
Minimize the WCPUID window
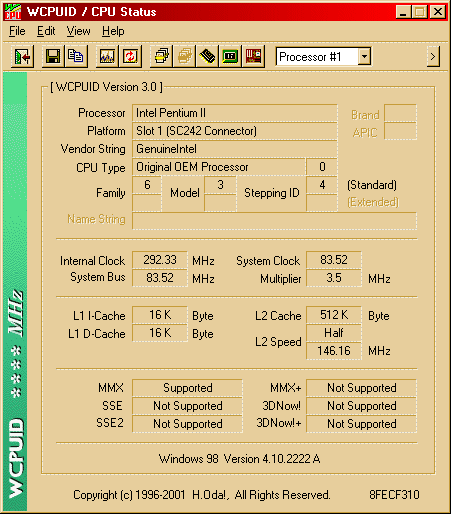coord(403,12)
